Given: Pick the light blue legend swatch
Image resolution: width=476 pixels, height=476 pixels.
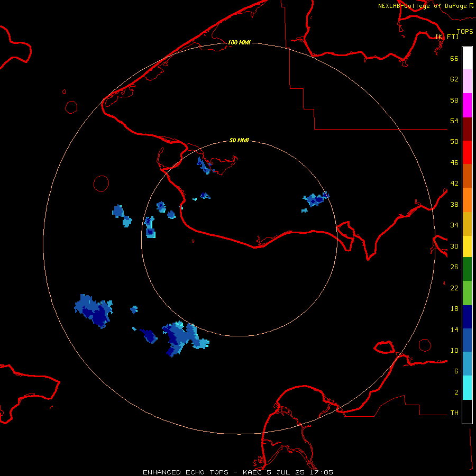Looking at the screenshot, I should 467,364.
